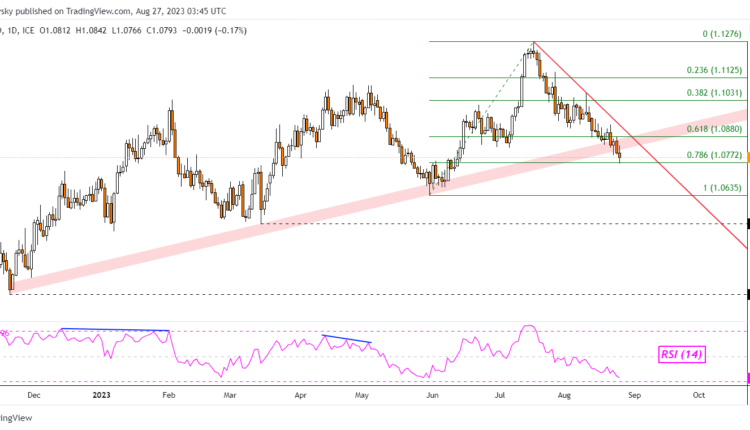
Task: Click the Jun label on time axis
Action: click(432, 395)
